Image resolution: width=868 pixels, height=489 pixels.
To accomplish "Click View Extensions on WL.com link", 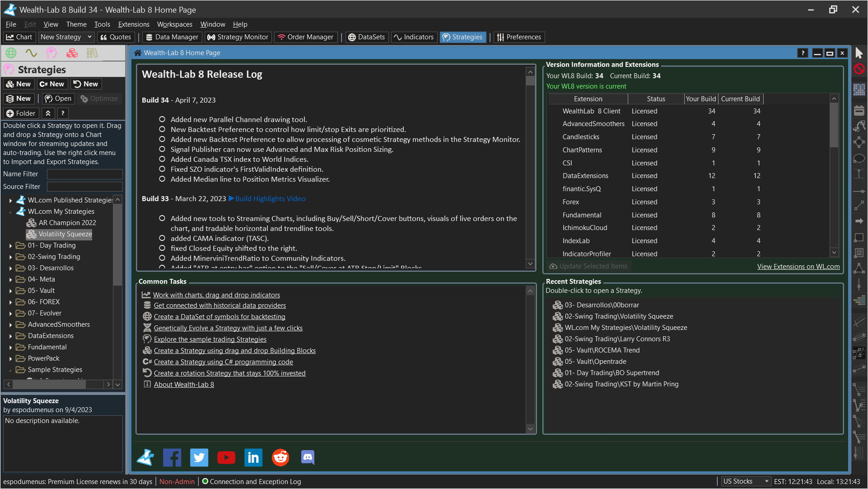I will 798,267.
